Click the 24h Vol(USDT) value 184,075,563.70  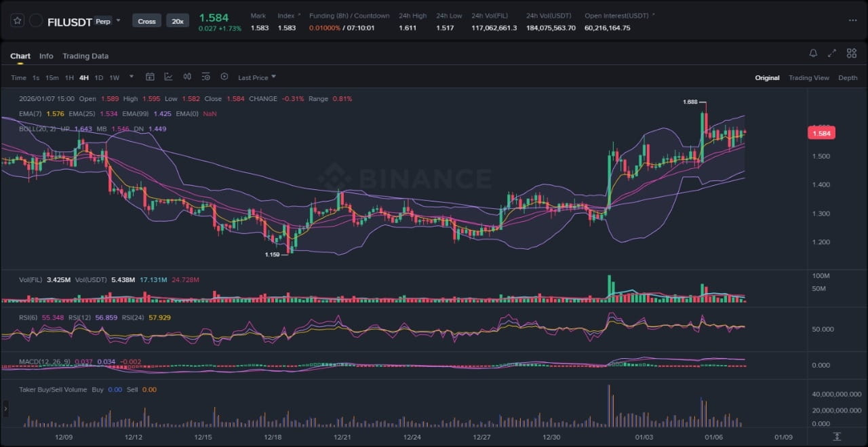[x=551, y=28]
